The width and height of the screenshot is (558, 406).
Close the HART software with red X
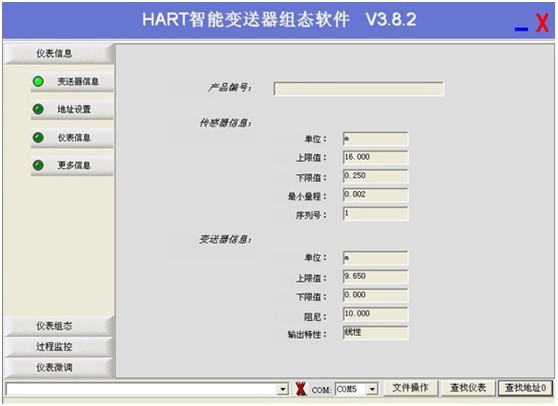tap(543, 23)
